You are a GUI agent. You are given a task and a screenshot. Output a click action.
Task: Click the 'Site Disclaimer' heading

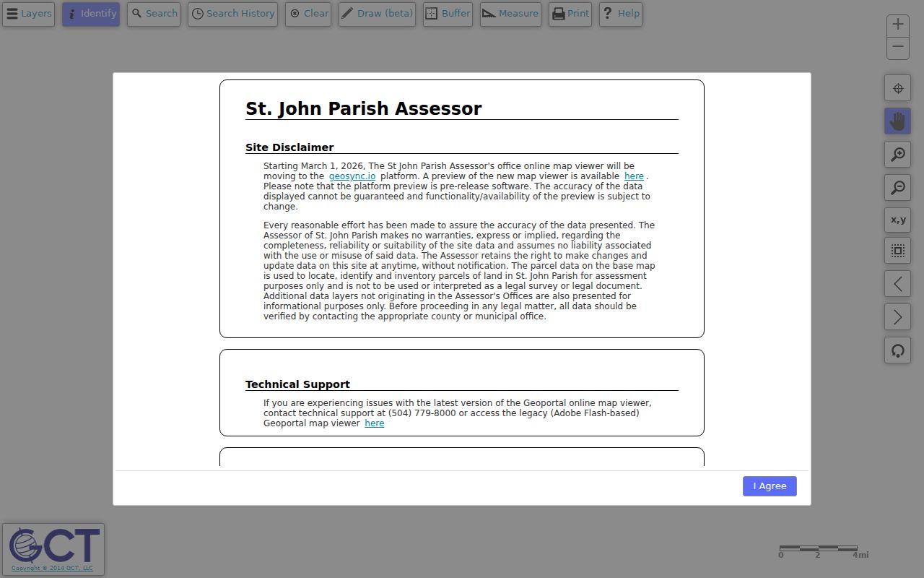click(x=289, y=147)
